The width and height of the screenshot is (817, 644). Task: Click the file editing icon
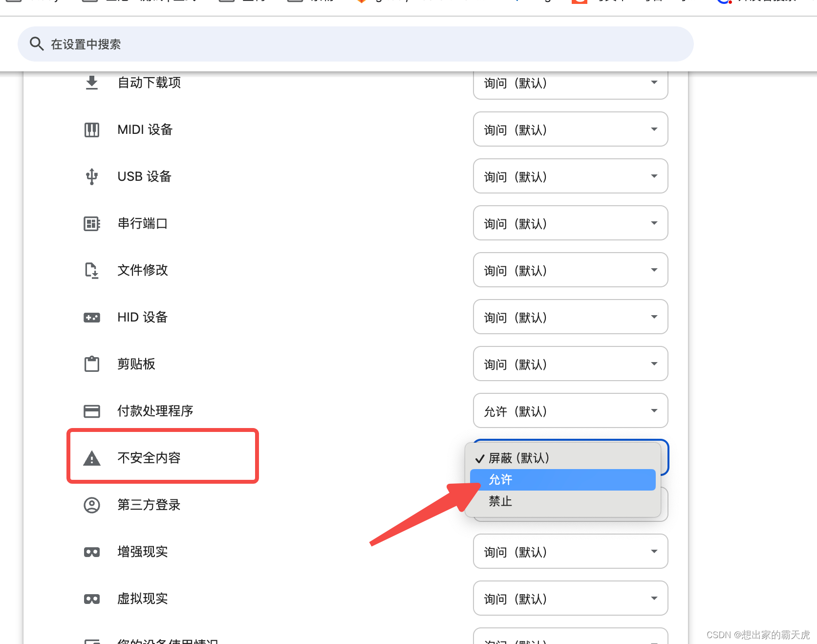pos(92,270)
